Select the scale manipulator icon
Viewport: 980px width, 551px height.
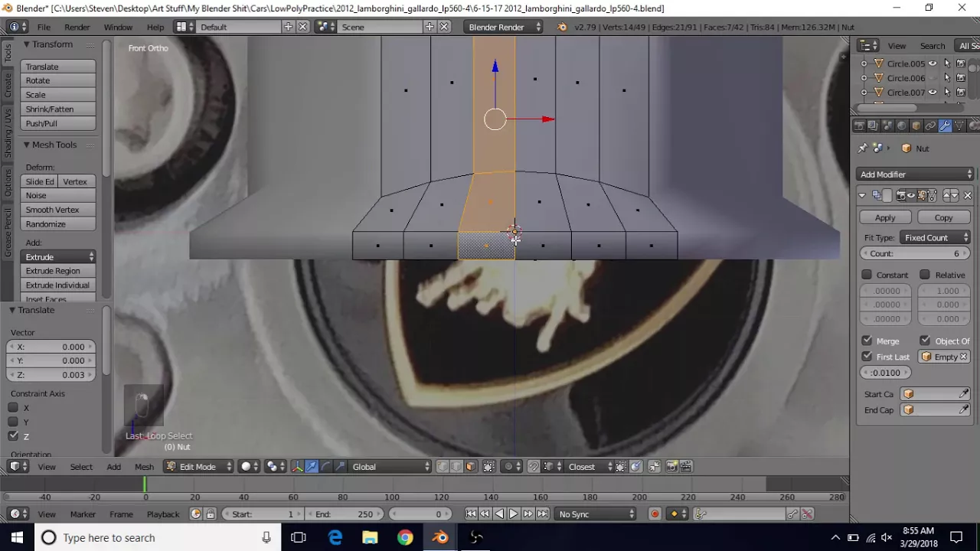point(339,467)
